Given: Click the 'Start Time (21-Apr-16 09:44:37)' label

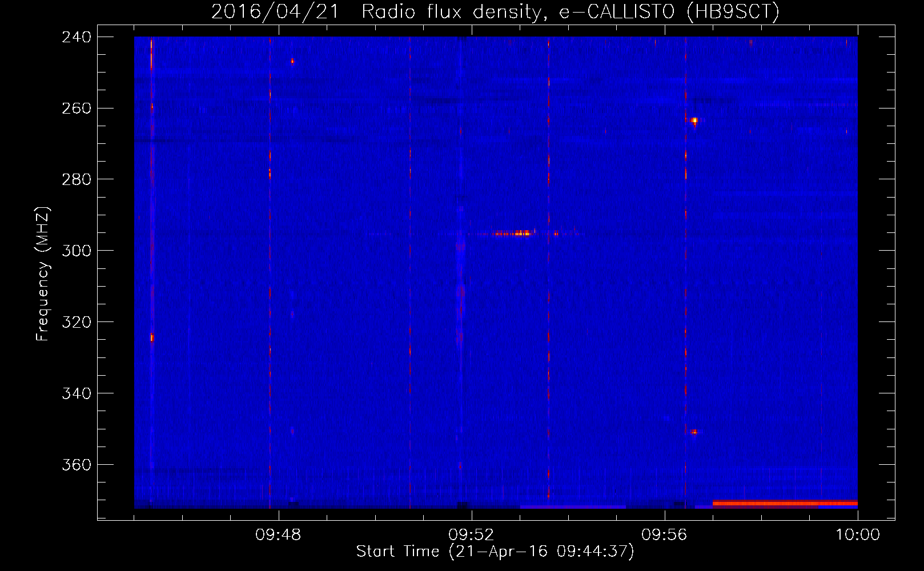Looking at the screenshot, I should pyautogui.click(x=495, y=552).
